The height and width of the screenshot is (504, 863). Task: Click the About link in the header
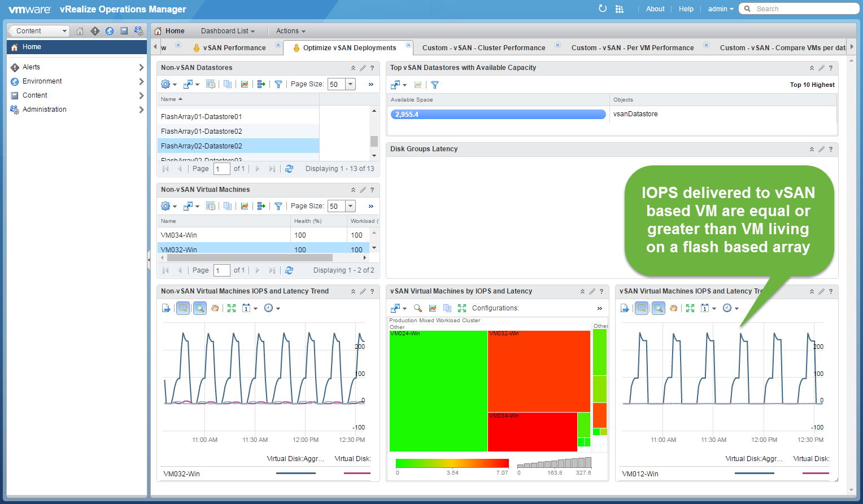(x=655, y=9)
